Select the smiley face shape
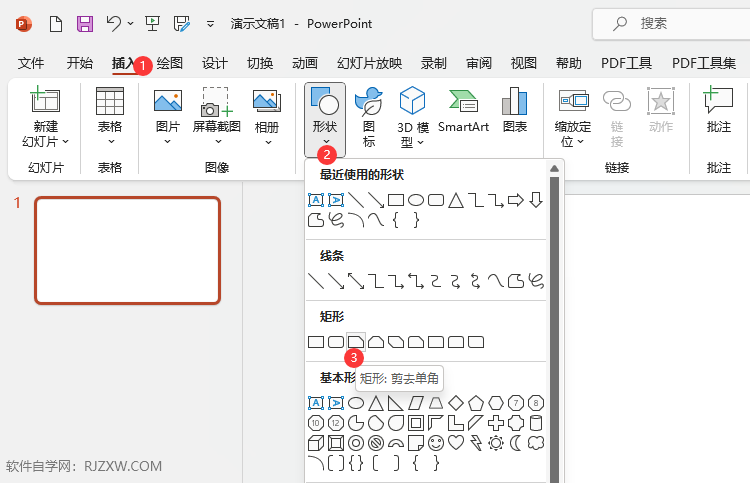 [436, 443]
